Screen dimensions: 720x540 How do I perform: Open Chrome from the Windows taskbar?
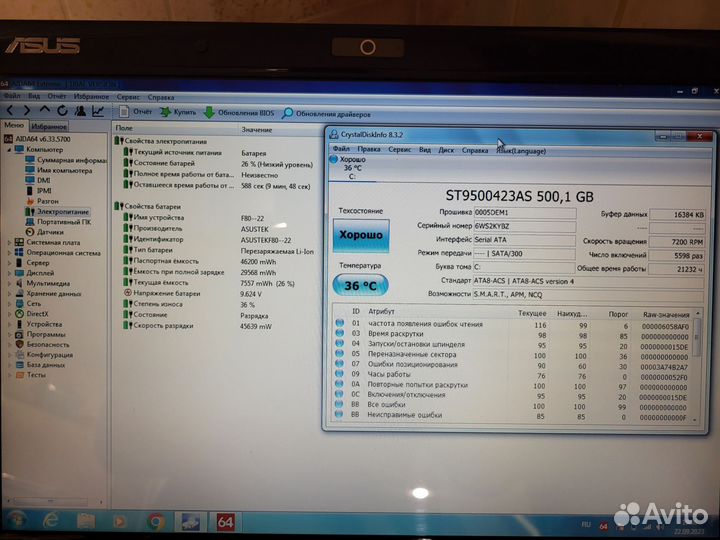tap(156, 521)
